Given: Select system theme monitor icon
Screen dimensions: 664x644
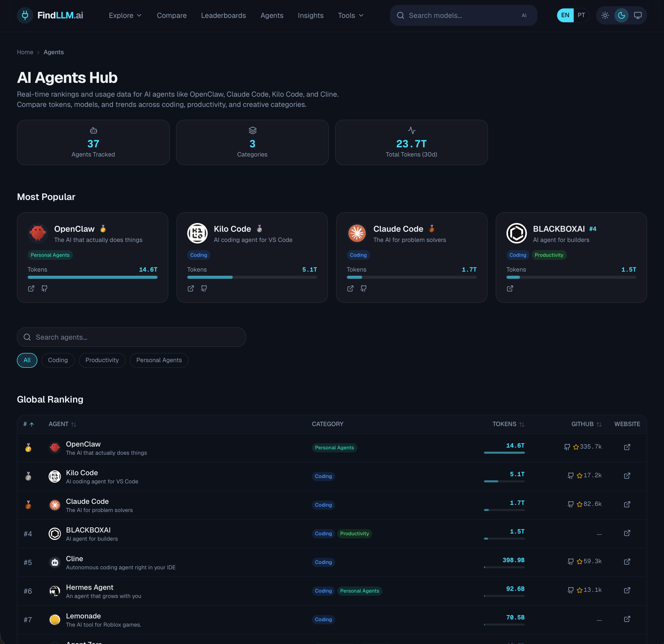Looking at the screenshot, I should tap(638, 15).
